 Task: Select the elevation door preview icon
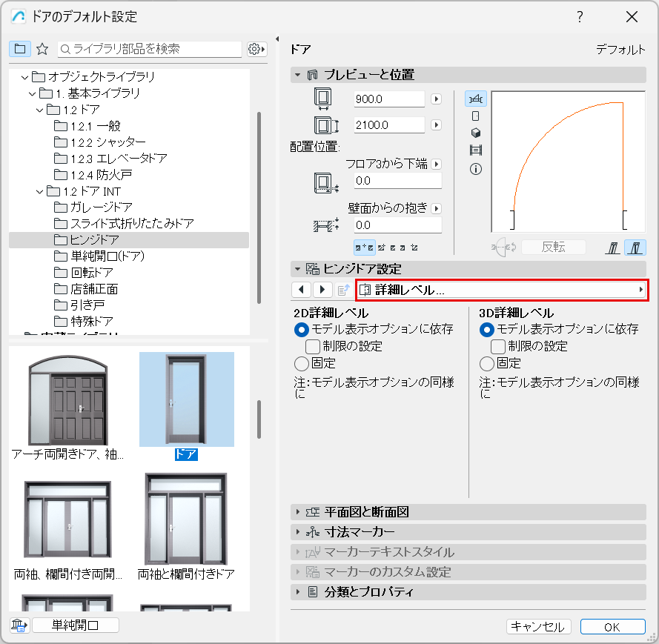(475, 116)
